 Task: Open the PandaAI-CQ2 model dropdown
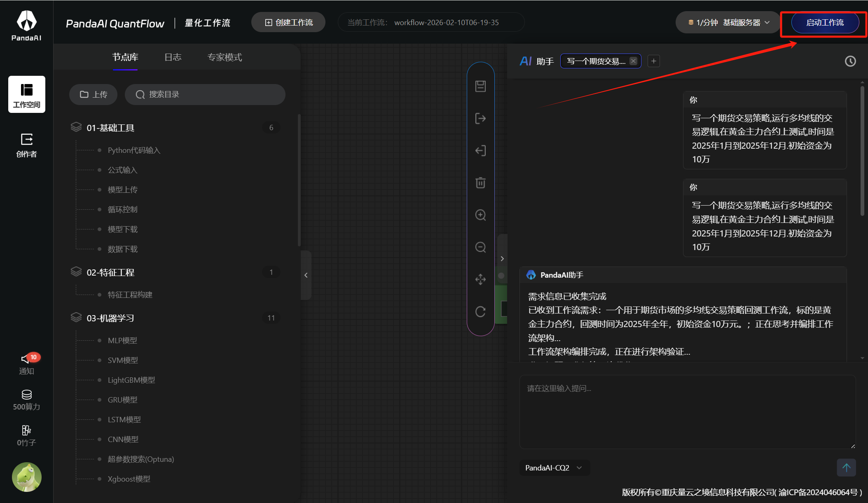pos(554,468)
